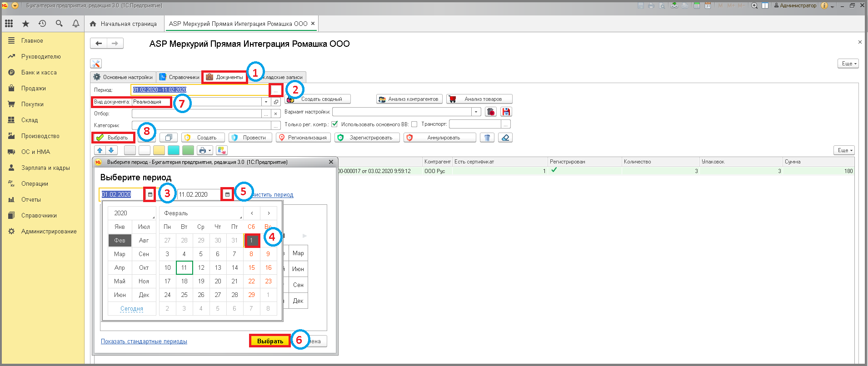The width and height of the screenshot is (868, 366).
Task: Click the Транспорт input field
Action: (475, 124)
